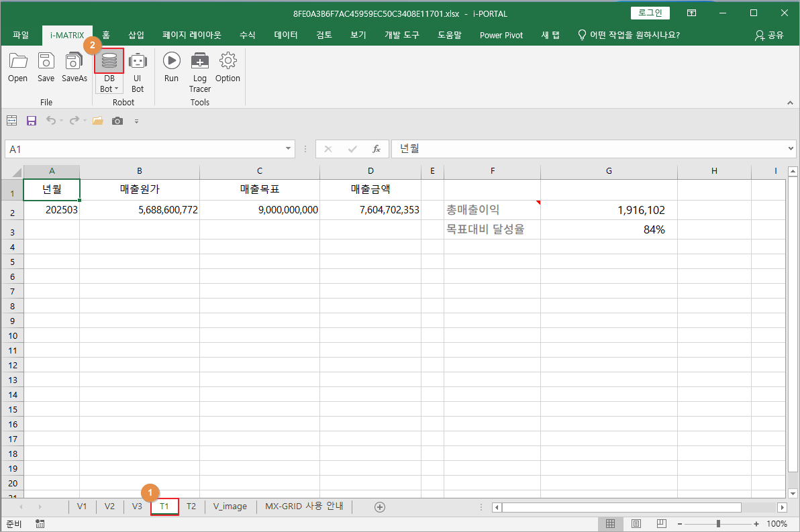Open the 수식 ribbon tab
The height and width of the screenshot is (532, 800).
click(248, 35)
